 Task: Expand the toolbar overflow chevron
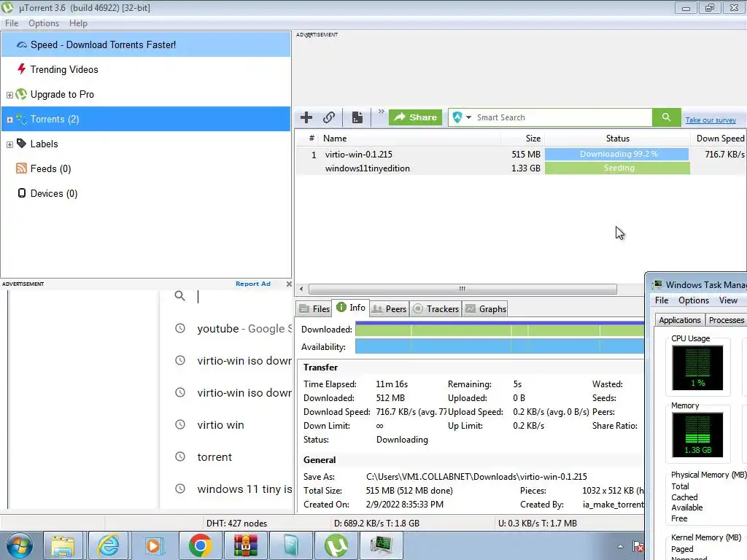click(381, 112)
